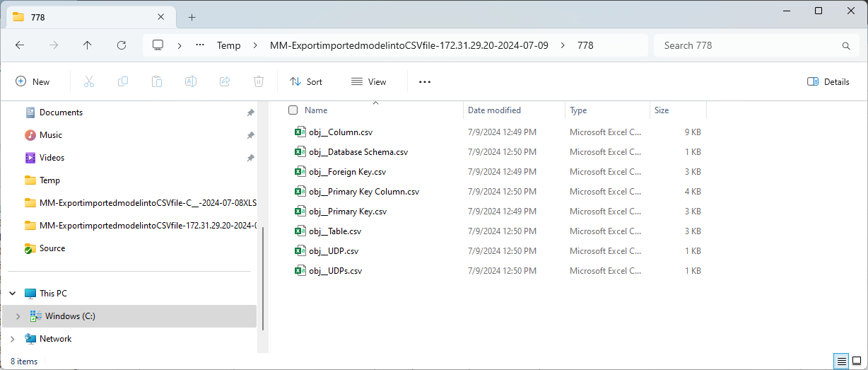Click the Share icon in toolbar
Image resolution: width=868 pixels, height=370 pixels.
[225, 81]
